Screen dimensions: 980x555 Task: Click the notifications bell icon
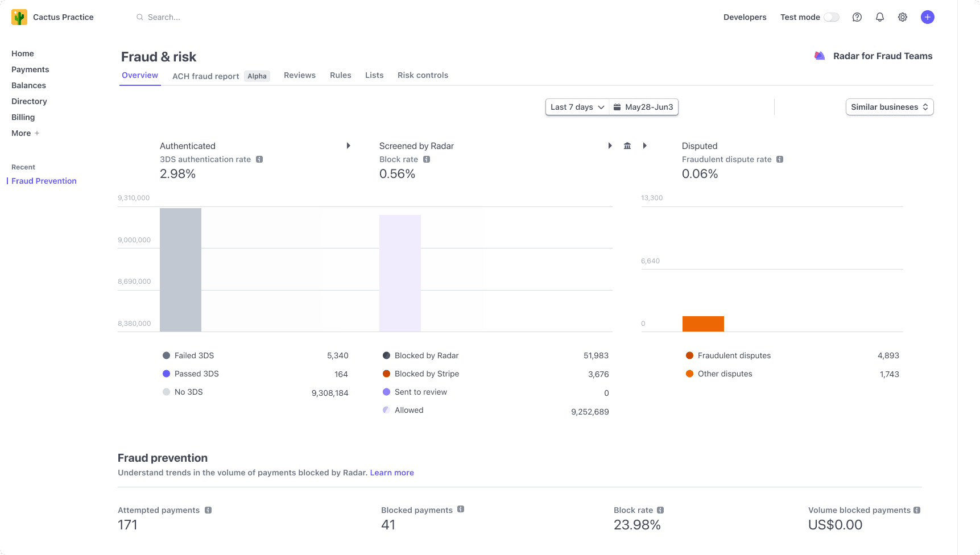coord(879,17)
